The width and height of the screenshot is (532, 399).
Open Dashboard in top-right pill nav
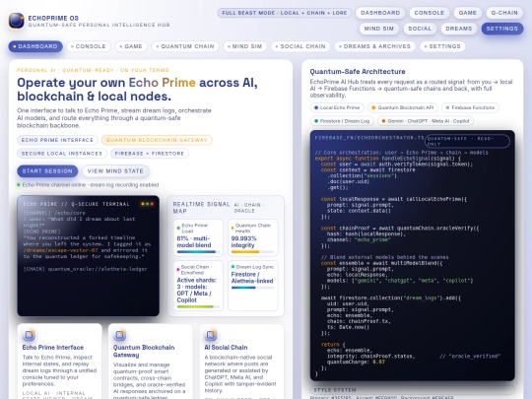pos(380,13)
